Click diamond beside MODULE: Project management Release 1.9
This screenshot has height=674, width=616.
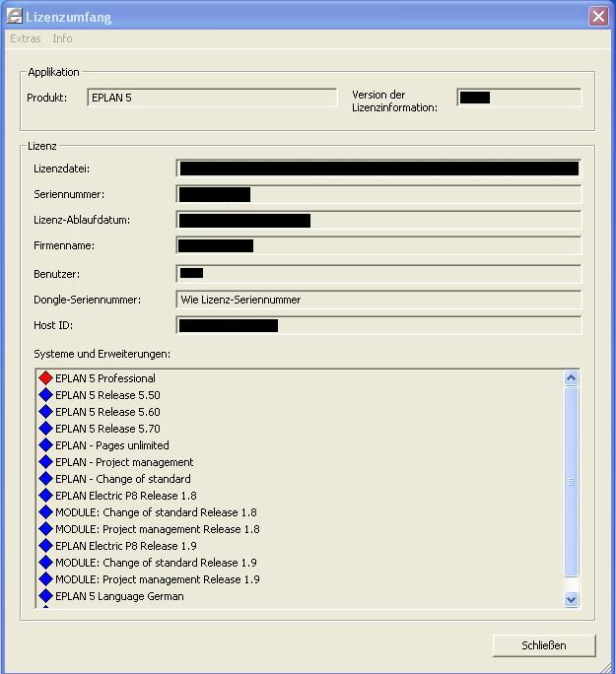45,579
